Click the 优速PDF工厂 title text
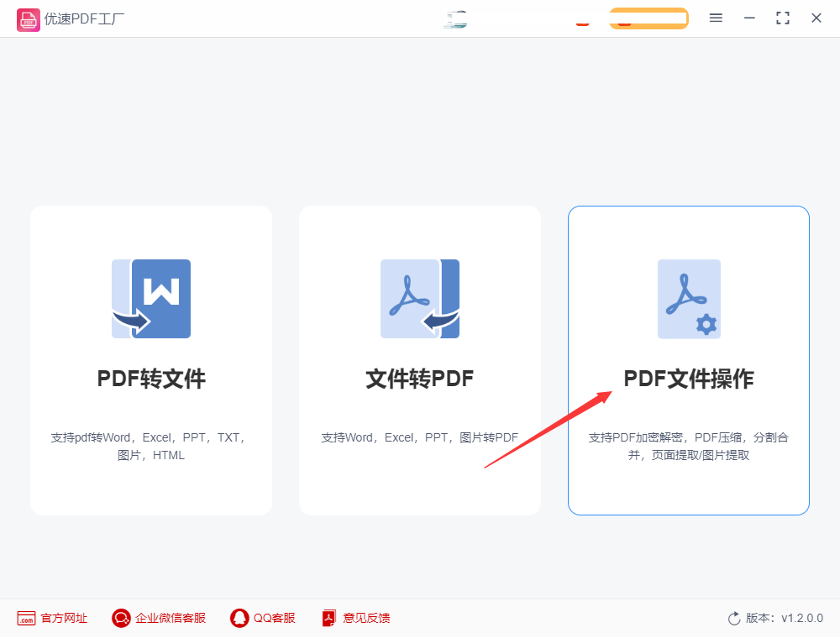Screen dimensions: 840x638 pos(84,18)
